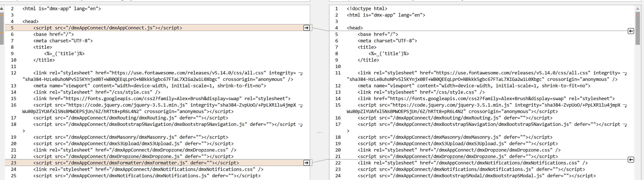Click right pane scroll-up arrow
The height and width of the screenshot is (180, 644).
638,8
